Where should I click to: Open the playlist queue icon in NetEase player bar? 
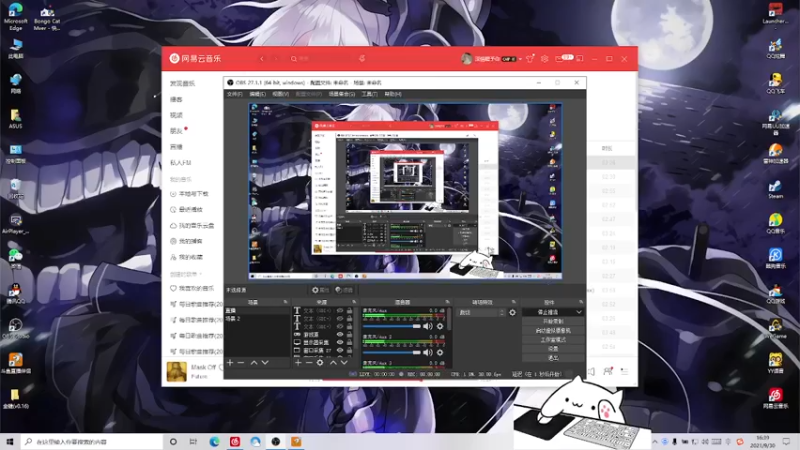[x=624, y=371]
